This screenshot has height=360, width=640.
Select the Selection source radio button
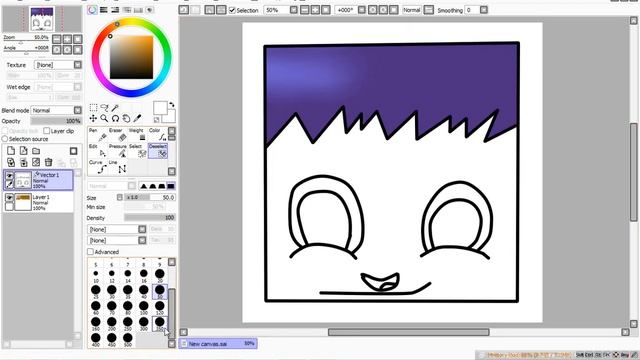[x=5, y=139]
